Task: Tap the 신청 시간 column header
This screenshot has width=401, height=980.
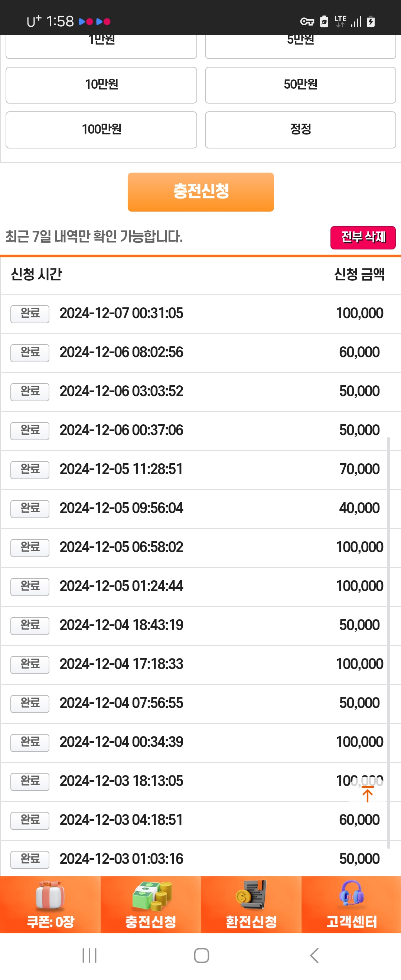Action: [x=36, y=274]
